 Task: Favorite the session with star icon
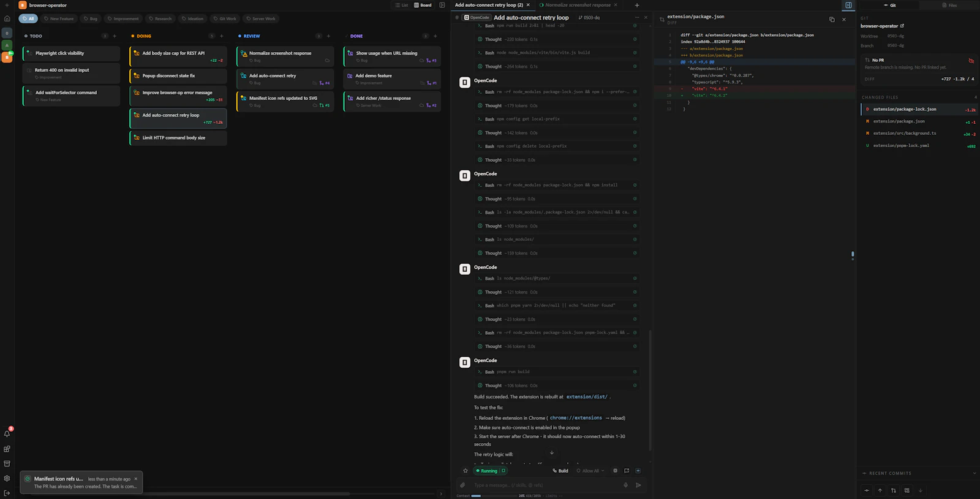[x=466, y=471]
